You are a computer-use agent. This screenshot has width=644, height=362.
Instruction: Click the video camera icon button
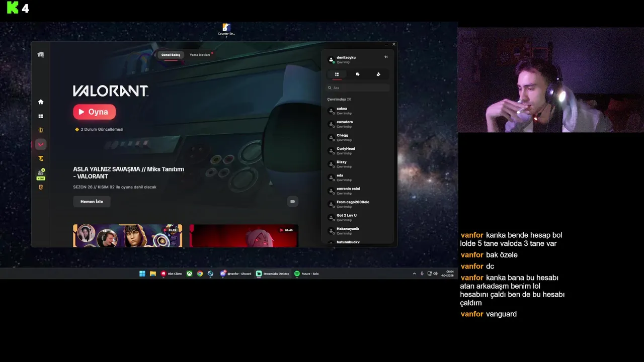tap(292, 202)
